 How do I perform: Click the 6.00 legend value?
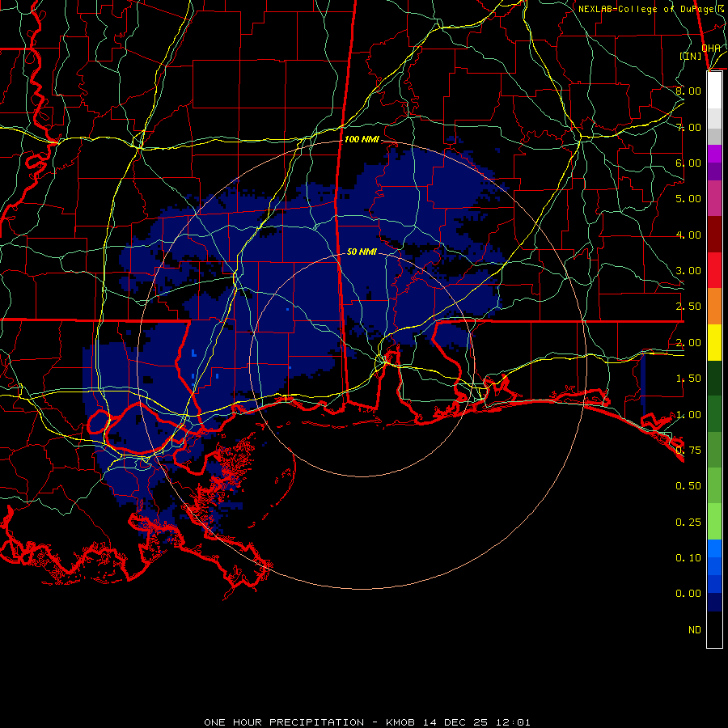[x=688, y=163]
